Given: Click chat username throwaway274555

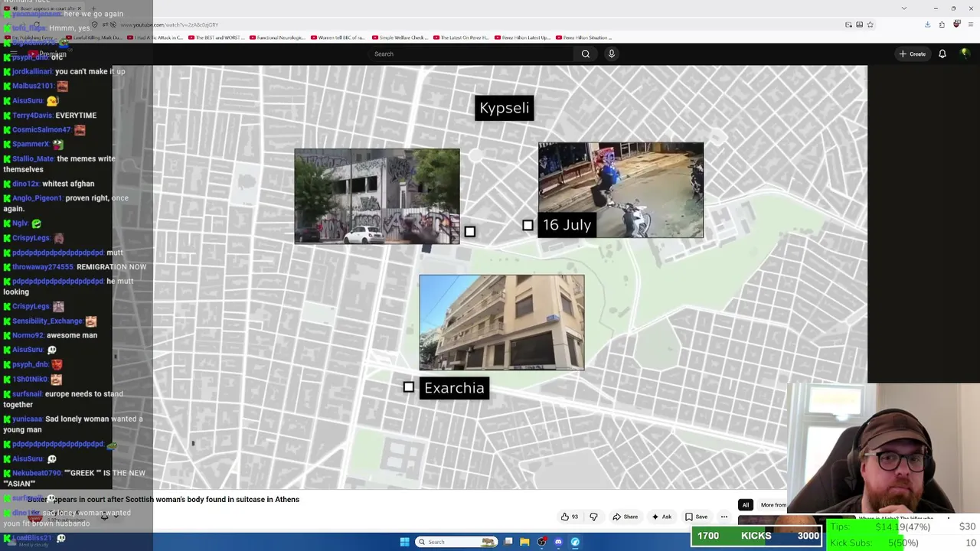Looking at the screenshot, I should tap(43, 267).
